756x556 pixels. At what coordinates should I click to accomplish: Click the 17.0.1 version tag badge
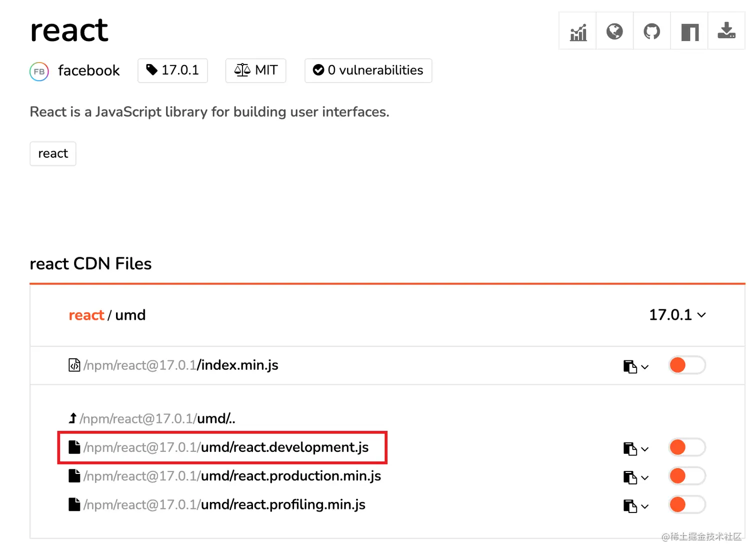point(172,71)
